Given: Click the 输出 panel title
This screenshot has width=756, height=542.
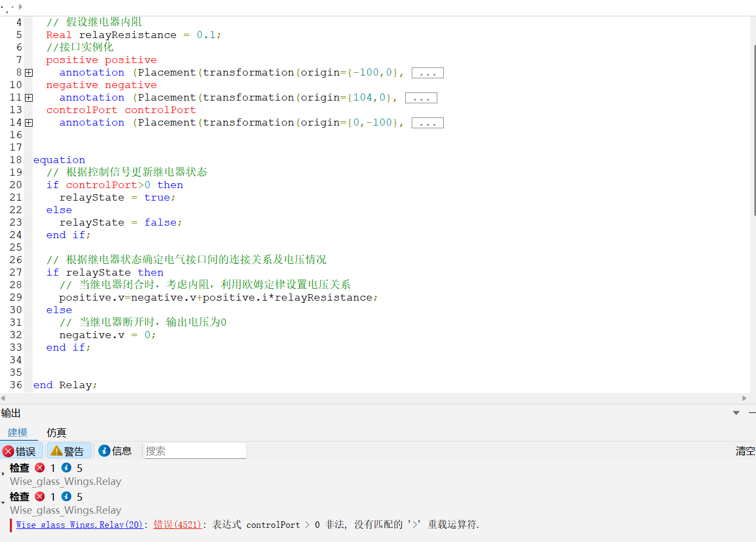Looking at the screenshot, I should coord(11,413).
